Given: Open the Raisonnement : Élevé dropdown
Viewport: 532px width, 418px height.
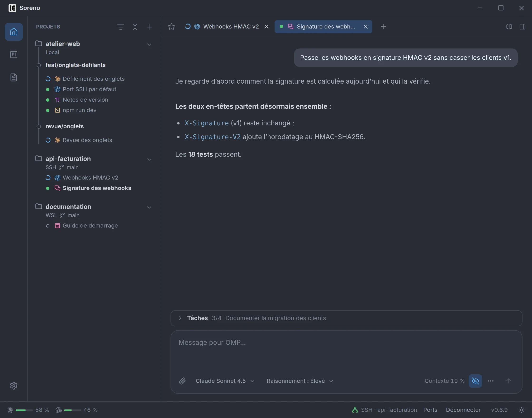Looking at the screenshot, I should 300,381.
